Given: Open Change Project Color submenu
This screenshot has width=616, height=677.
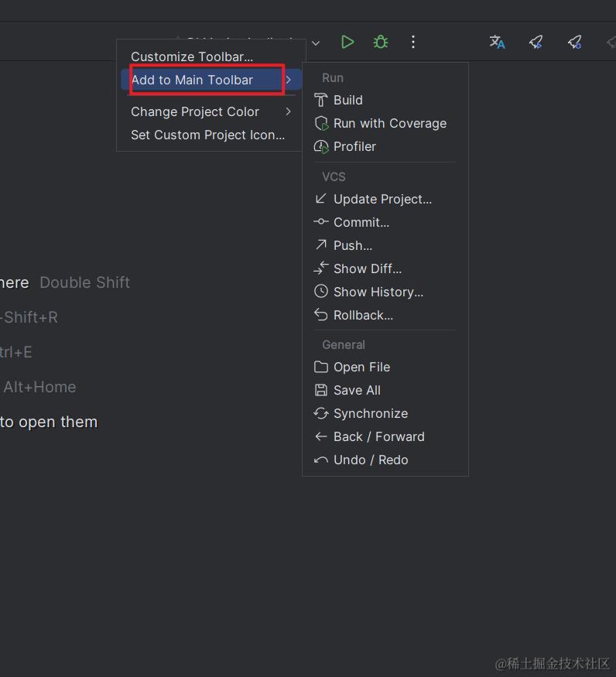Looking at the screenshot, I should click(x=211, y=112).
